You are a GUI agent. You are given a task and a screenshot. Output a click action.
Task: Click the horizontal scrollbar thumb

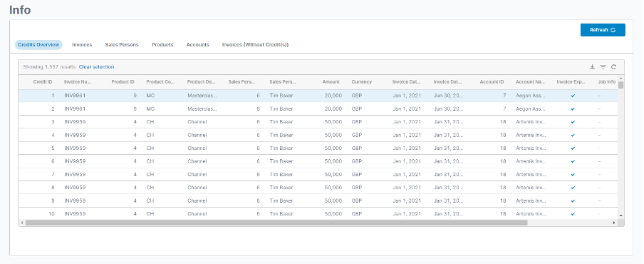pos(276,223)
